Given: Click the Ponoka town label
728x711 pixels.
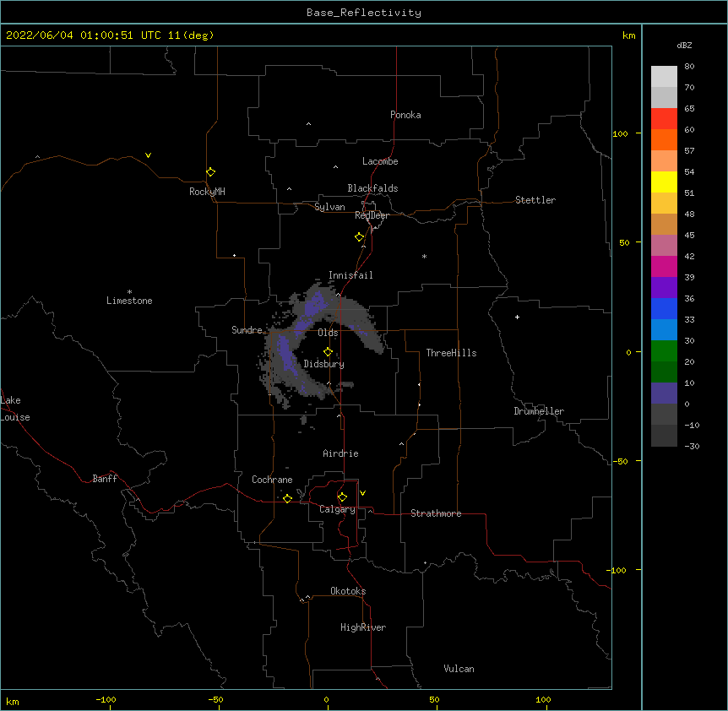Looking at the screenshot, I should point(405,115).
